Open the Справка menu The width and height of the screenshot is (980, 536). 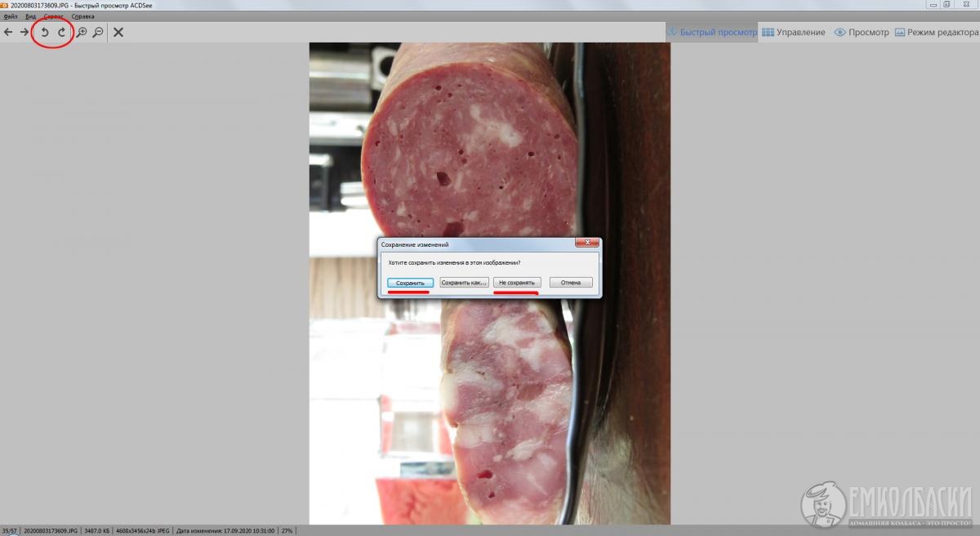(82, 16)
